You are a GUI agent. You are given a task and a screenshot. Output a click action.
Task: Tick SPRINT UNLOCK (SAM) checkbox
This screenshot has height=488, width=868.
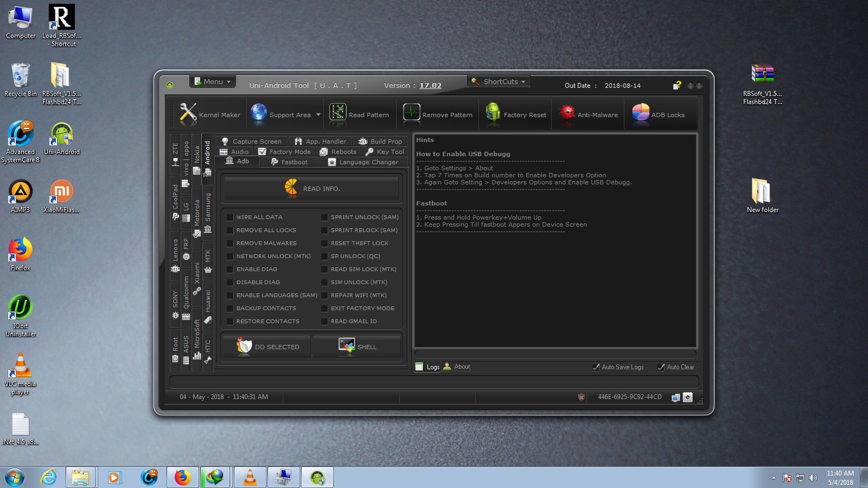point(324,217)
